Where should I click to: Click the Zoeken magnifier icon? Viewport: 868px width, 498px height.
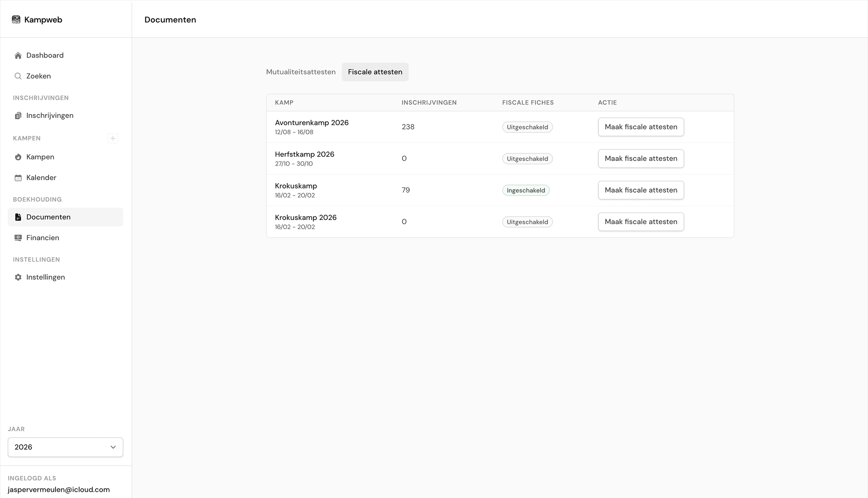18,76
